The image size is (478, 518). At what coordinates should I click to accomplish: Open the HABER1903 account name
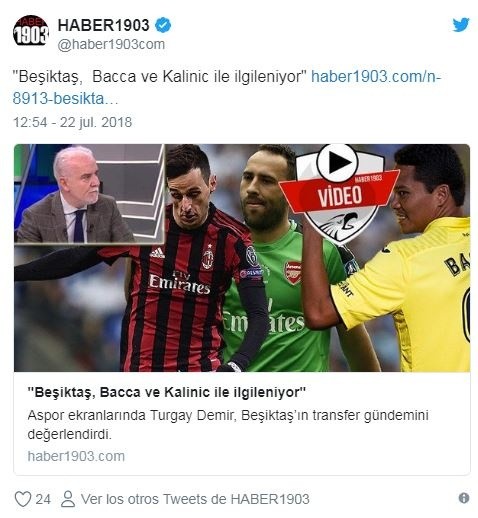[x=104, y=25]
